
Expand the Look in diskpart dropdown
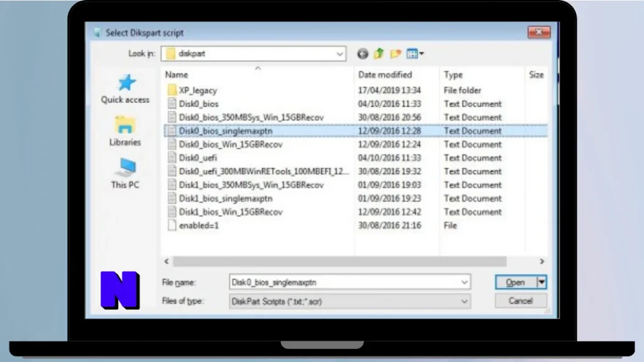click(339, 54)
